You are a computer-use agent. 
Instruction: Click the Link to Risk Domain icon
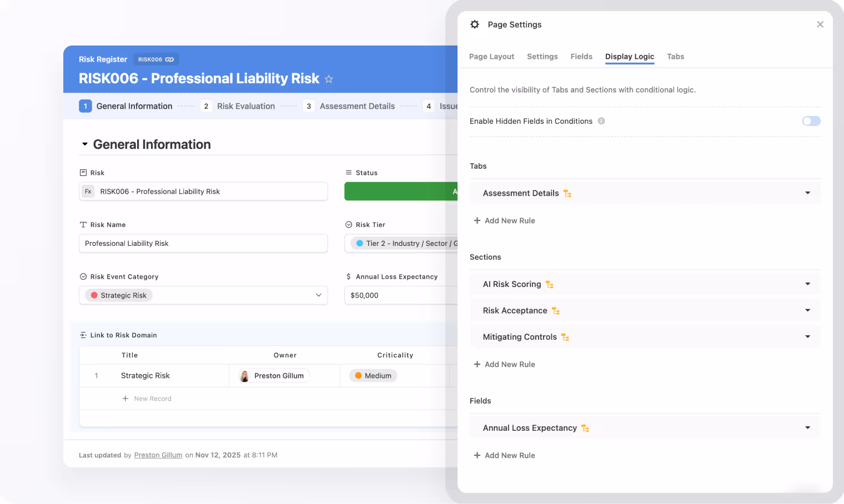click(83, 335)
